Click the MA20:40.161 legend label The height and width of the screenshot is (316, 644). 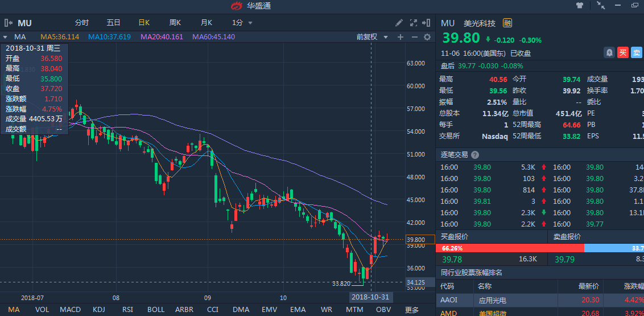pyautogui.click(x=162, y=37)
